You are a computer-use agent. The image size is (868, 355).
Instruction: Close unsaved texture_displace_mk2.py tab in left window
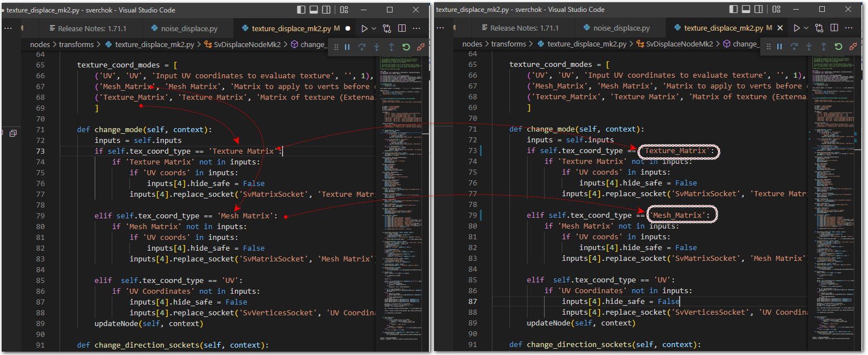coord(347,28)
